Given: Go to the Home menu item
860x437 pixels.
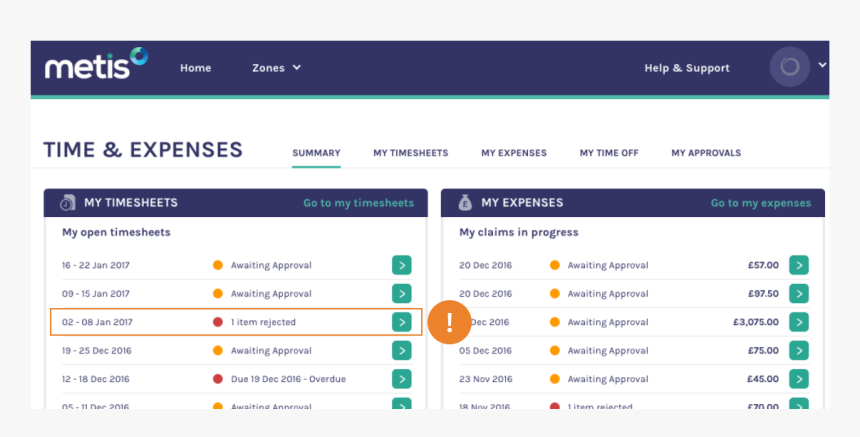Looking at the screenshot, I should point(195,68).
